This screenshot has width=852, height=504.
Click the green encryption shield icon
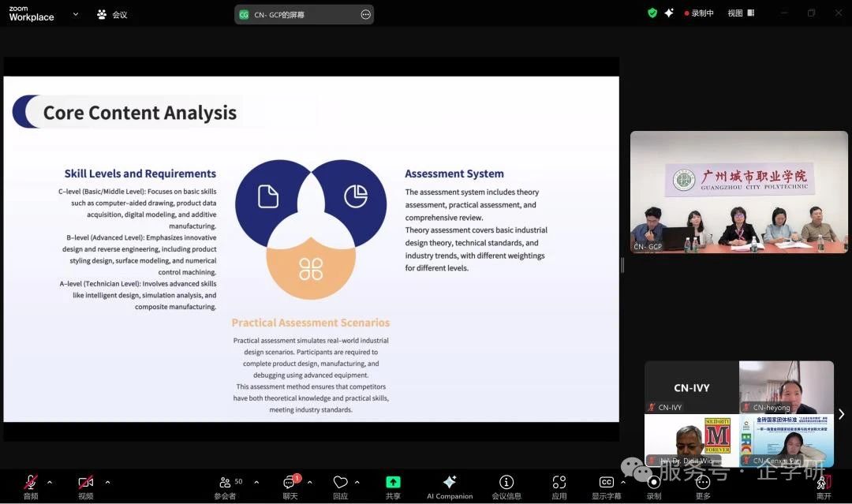(x=652, y=13)
